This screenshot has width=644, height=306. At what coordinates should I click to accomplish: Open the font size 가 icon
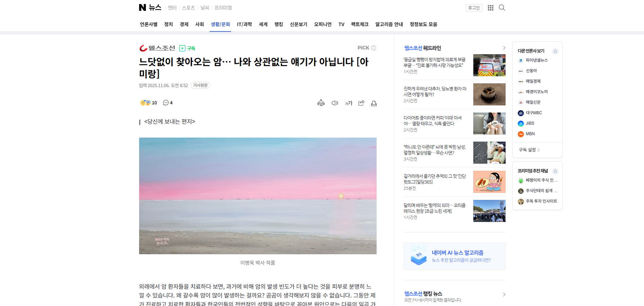(x=348, y=103)
